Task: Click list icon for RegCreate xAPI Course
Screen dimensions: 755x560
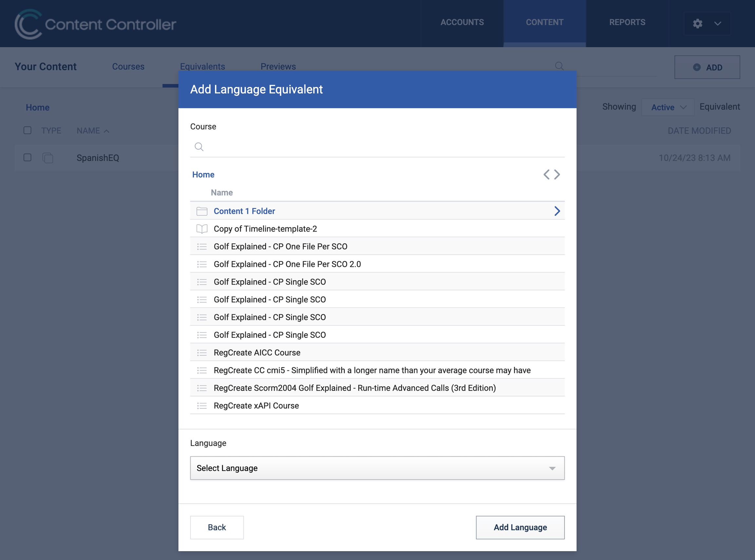Action: (x=202, y=406)
